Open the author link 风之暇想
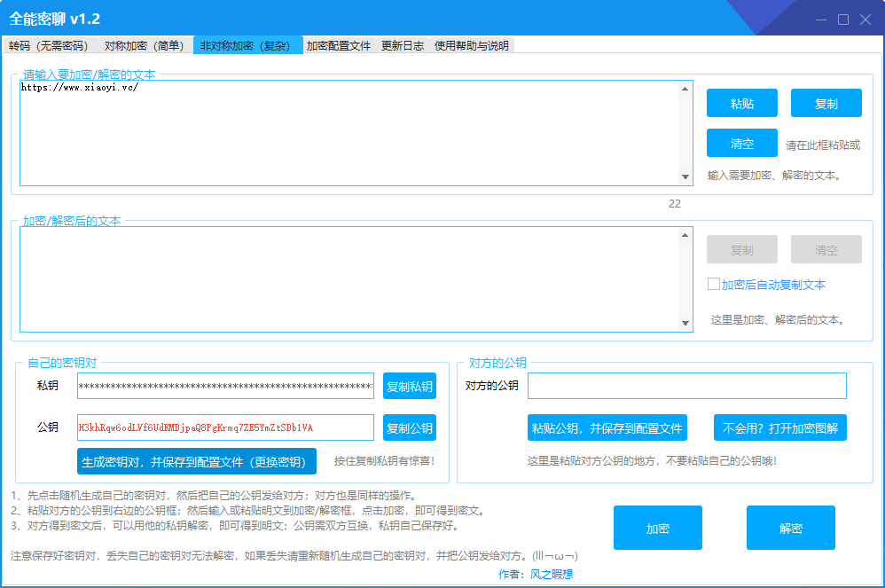Screen dimensions: 885x588 pyautogui.click(x=552, y=575)
